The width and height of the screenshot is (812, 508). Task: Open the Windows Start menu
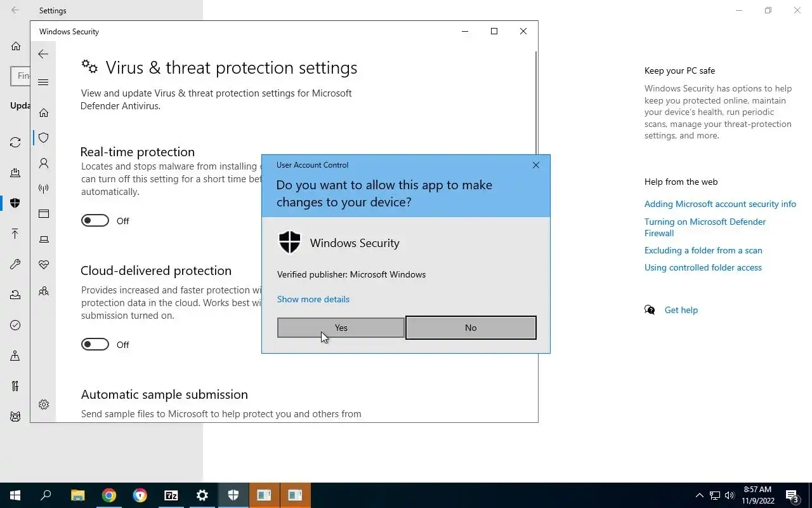pos(15,495)
